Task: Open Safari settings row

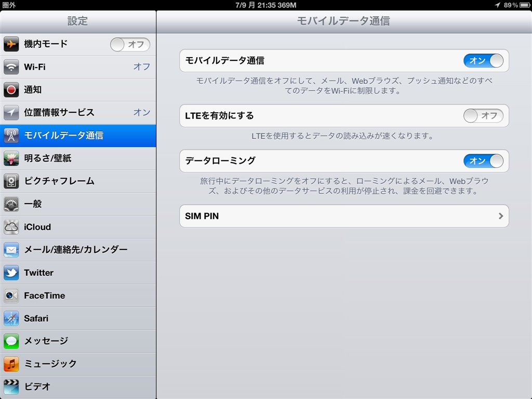Action: (78, 318)
